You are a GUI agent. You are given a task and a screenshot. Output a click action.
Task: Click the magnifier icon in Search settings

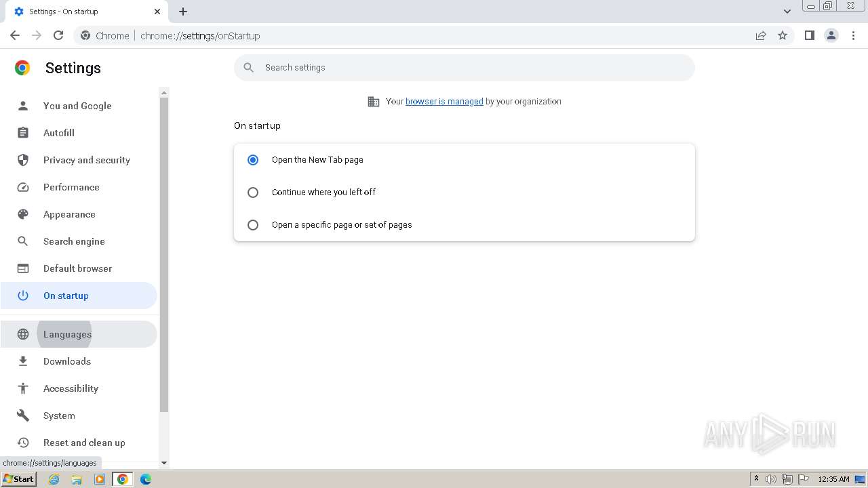pyautogui.click(x=249, y=68)
